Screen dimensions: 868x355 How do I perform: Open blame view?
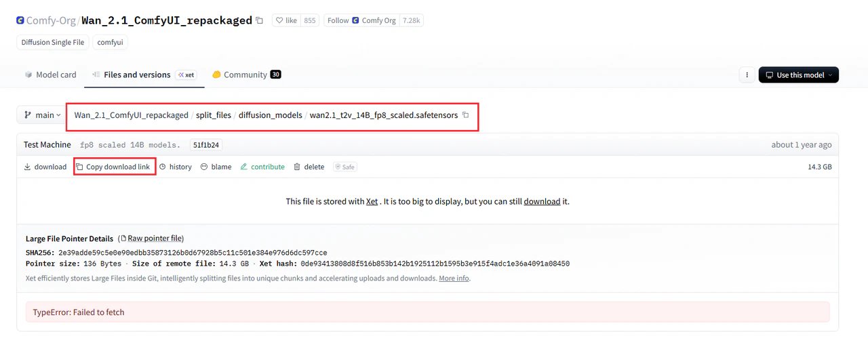[216, 167]
